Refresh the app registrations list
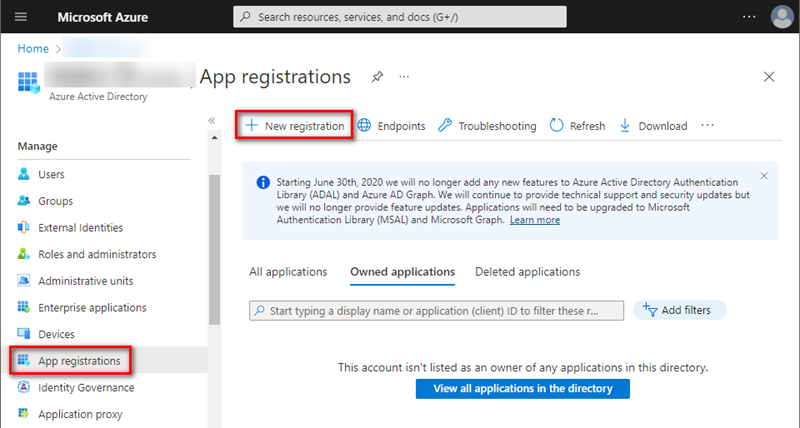800x428 pixels. (x=577, y=126)
